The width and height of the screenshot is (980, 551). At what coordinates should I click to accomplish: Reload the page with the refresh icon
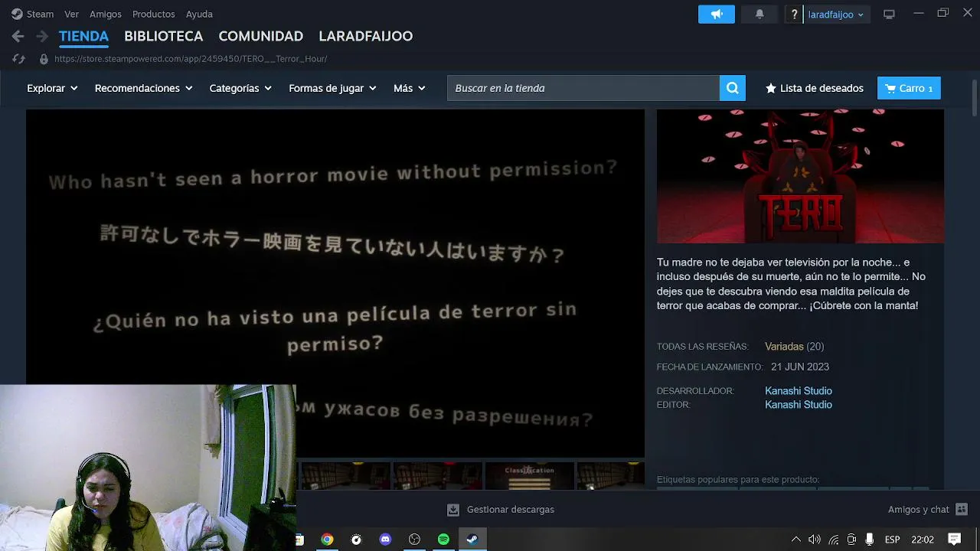[x=19, y=59]
